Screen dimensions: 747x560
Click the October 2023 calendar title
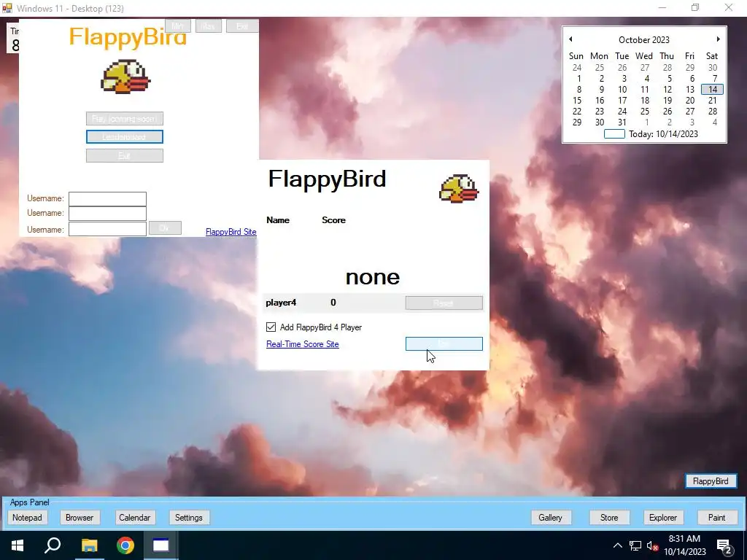(644, 39)
